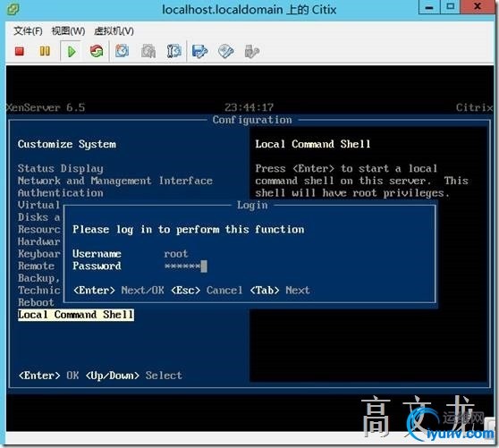
Task: Open the 文件(F) menu
Action: (28, 31)
